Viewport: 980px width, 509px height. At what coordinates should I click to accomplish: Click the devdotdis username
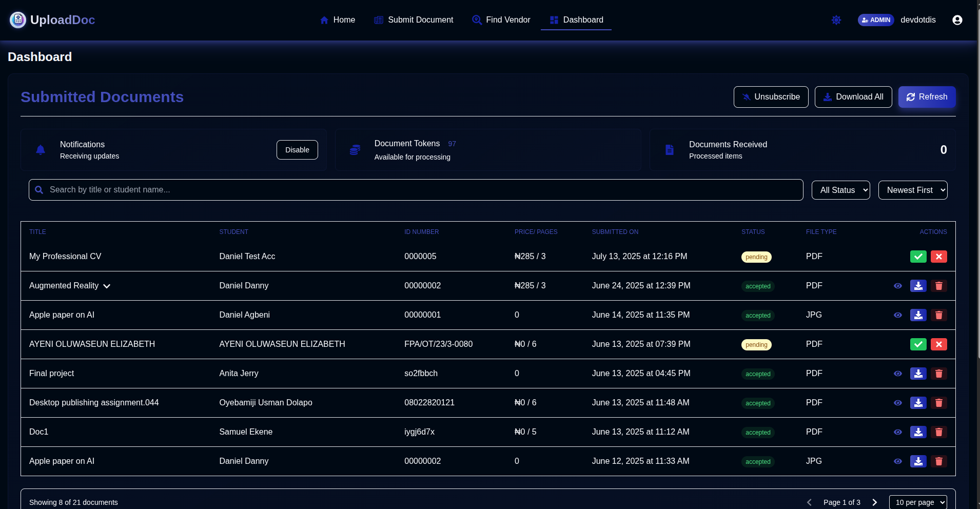pyautogui.click(x=918, y=20)
